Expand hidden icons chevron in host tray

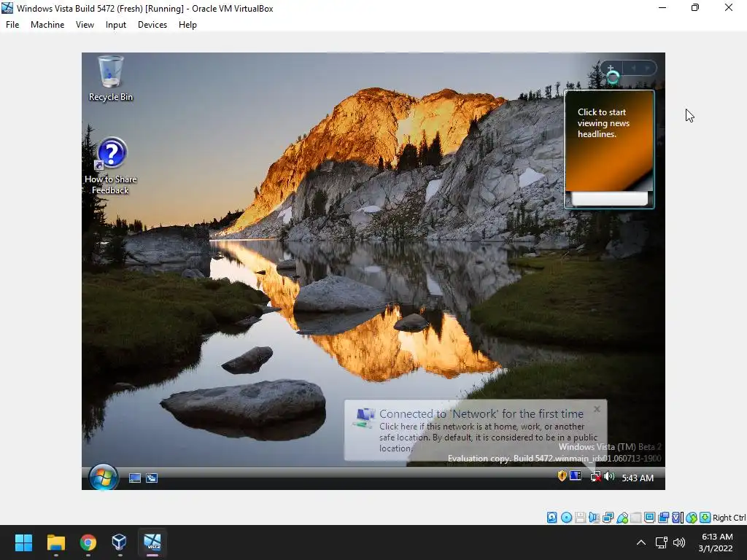641,542
